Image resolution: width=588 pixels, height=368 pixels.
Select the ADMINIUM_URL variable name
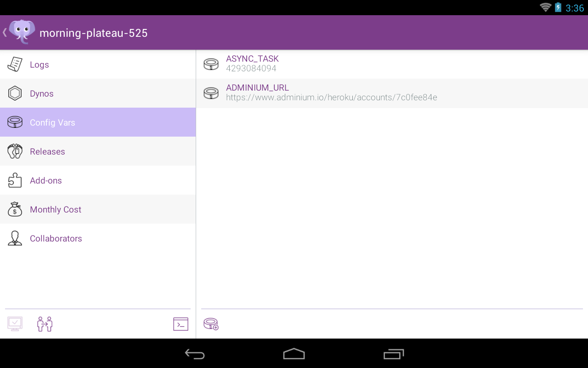[x=257, y=88]
